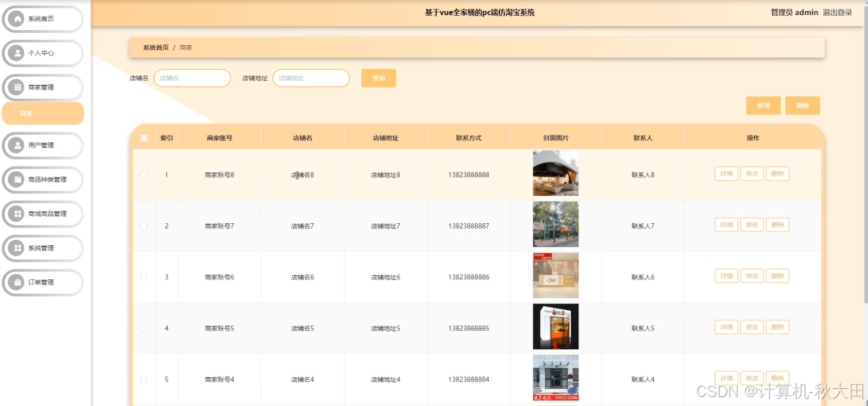Click the 新增 button above the table
Screen dimensions: 868x406
(x=763, y=105)
